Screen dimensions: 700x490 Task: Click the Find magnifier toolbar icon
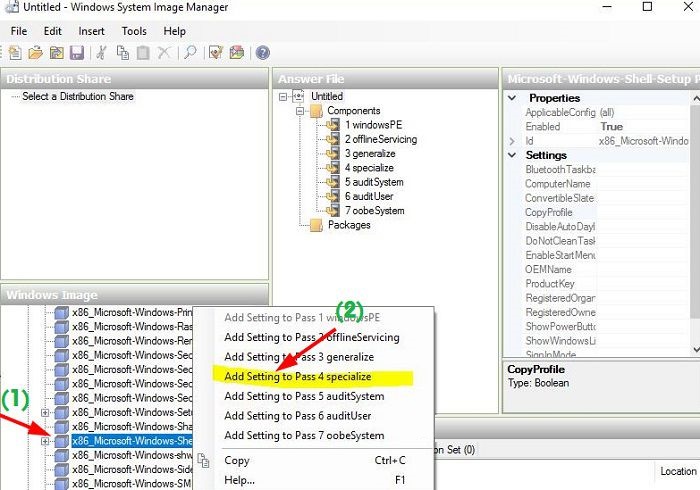191,53
